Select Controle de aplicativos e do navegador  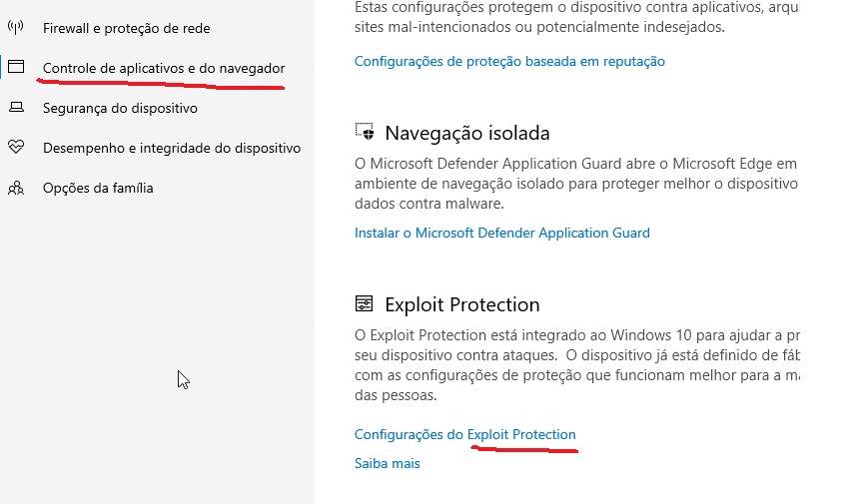pyautogui.click(x=164, y=68)
